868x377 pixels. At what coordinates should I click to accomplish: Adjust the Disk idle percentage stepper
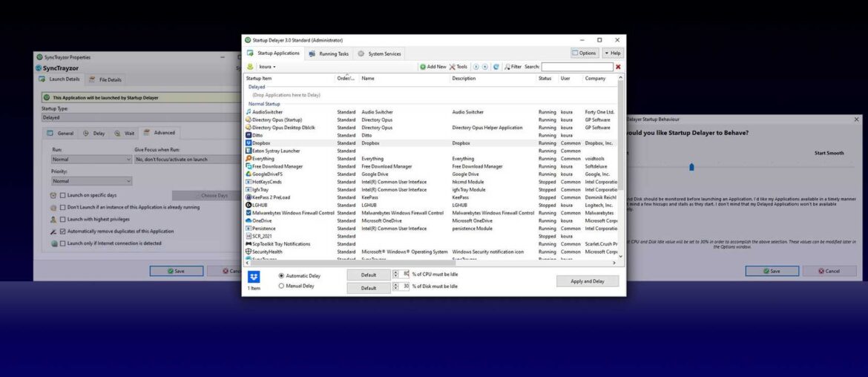[x=395, y=286]
